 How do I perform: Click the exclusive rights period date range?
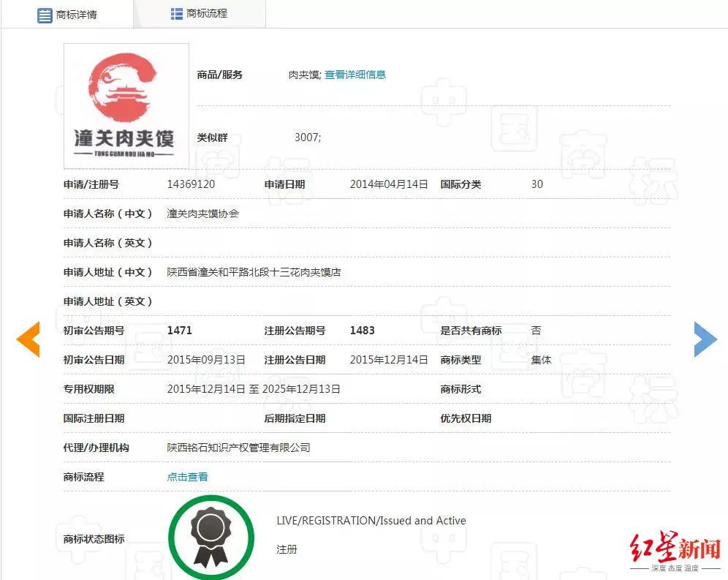pyautogui.click(x=253, y=389)
